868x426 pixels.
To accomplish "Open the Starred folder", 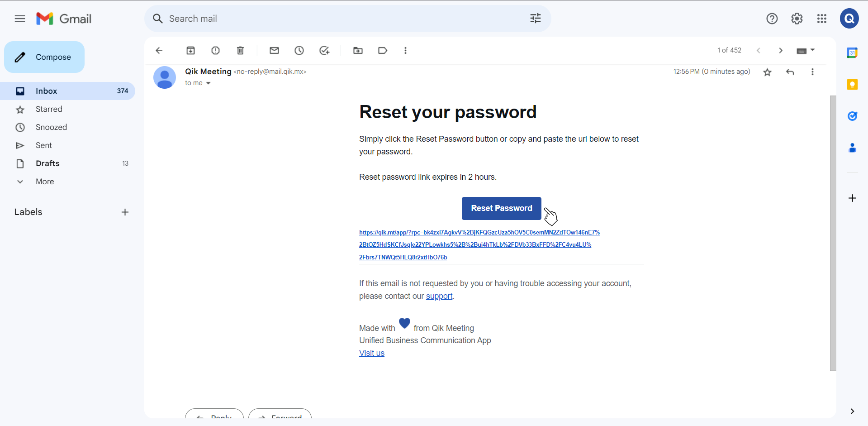I will click(x=49, y=109).
